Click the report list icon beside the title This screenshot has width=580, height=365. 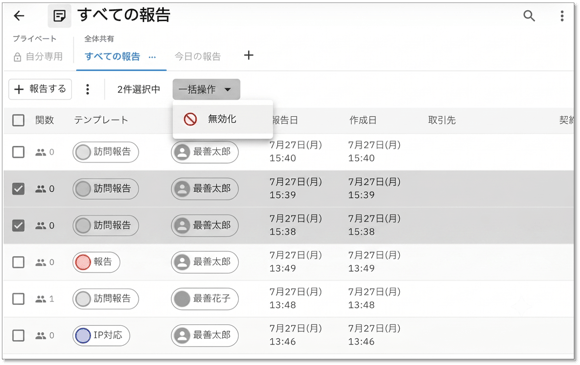[x=59, y=16]
